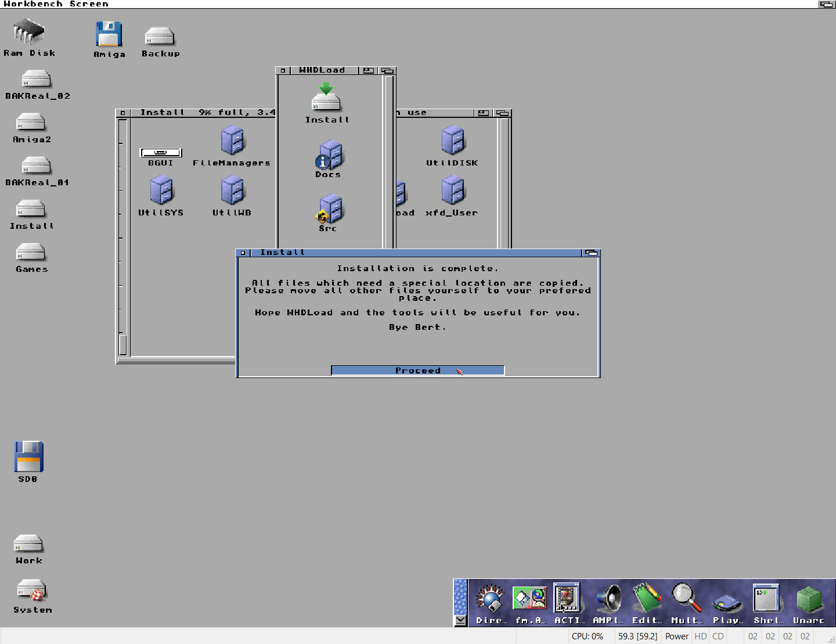Select the Backup drive icon
836x644 pixels.
pyautogui.click(x=160, y=42)
